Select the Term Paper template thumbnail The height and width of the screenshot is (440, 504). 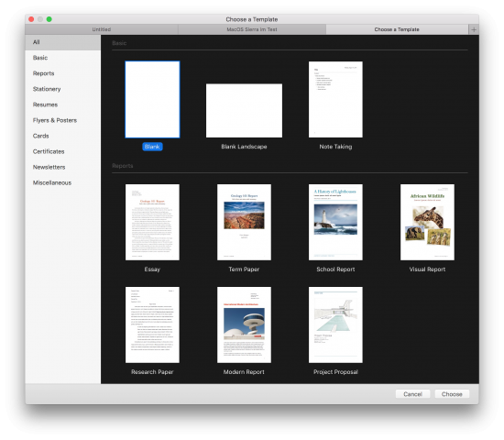point(244,222)
